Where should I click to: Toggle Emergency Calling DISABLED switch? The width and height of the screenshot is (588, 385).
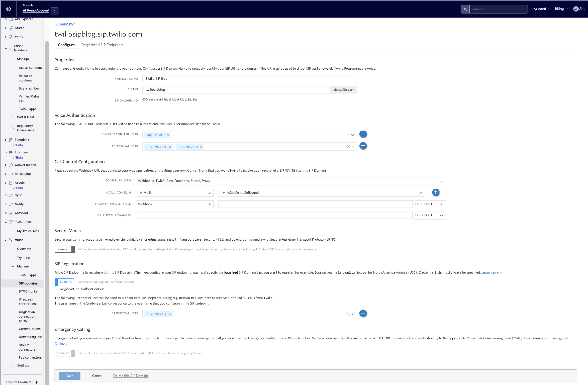(x=65, y=353)
